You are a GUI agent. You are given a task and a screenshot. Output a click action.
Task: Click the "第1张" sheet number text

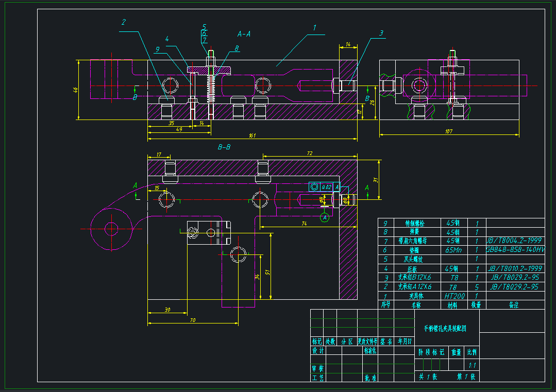(466, 377)
